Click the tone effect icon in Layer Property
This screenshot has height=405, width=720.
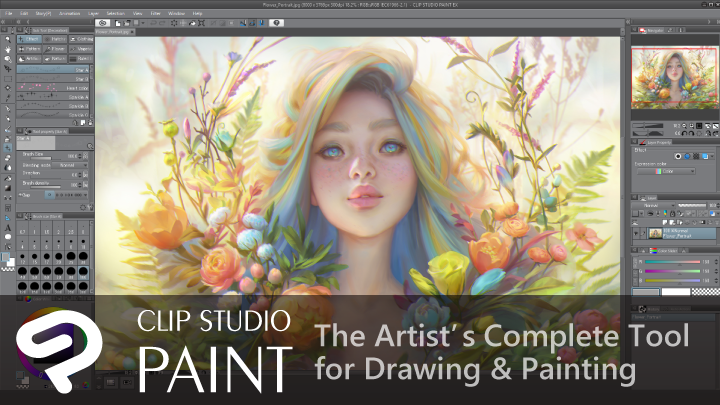coord(696,156)
